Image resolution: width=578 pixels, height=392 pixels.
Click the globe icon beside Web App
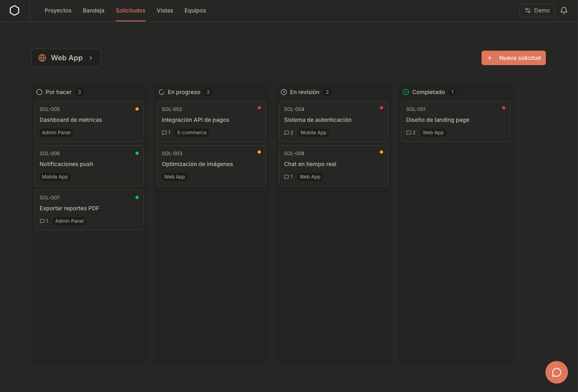coord(42,58)
